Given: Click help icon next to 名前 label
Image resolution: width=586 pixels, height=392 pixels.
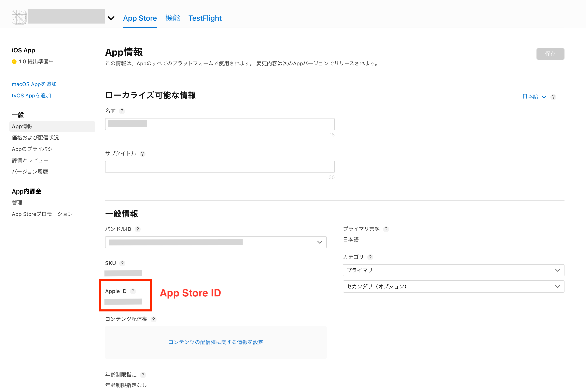Looking at the screenshot, I should pos(122,111).
